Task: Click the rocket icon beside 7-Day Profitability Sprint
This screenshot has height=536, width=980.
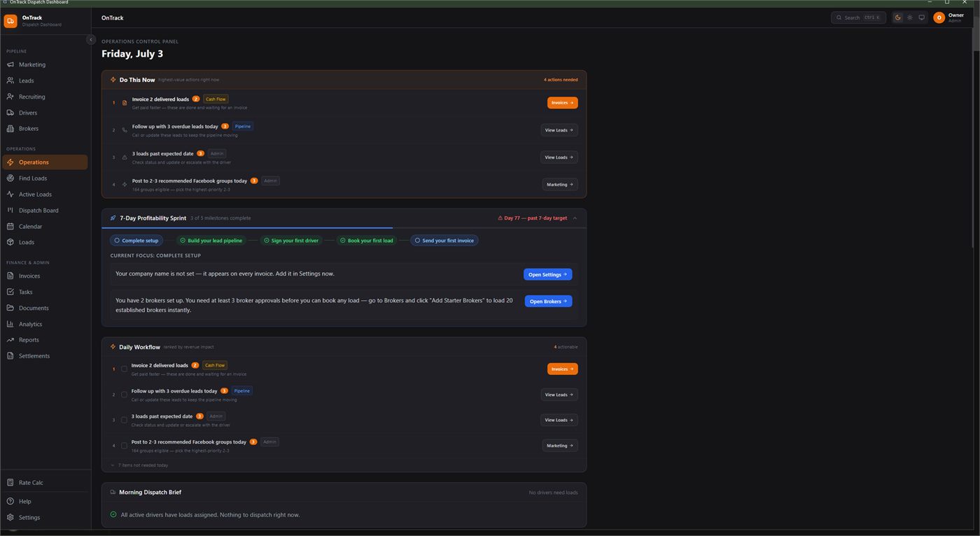Action: pyautogui.click(x=113, y=218)
